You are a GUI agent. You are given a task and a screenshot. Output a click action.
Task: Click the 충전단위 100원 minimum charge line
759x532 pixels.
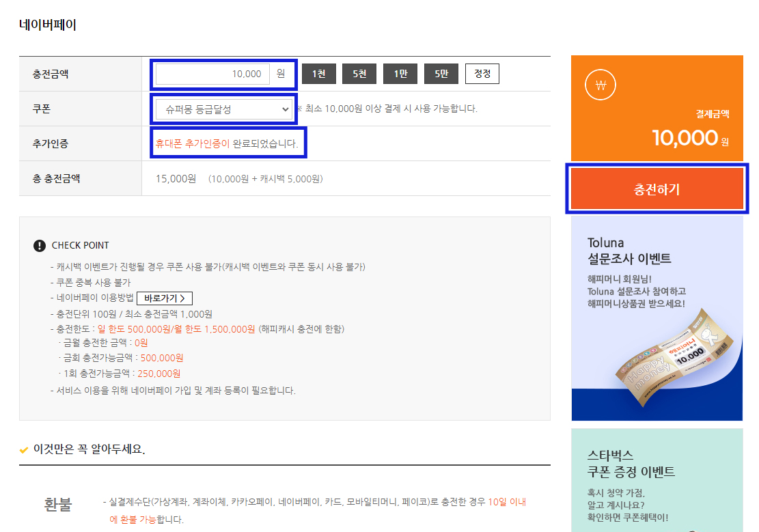[x=131, y=314]
